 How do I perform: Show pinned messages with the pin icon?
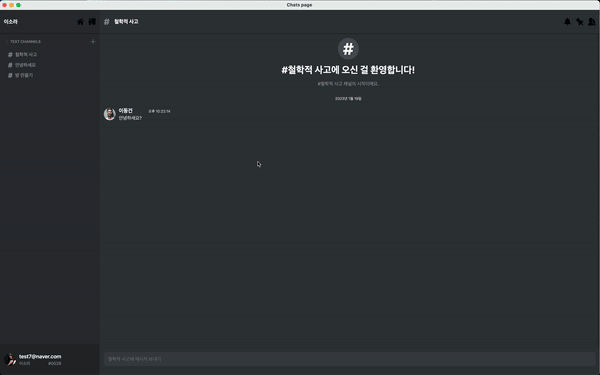579,22
